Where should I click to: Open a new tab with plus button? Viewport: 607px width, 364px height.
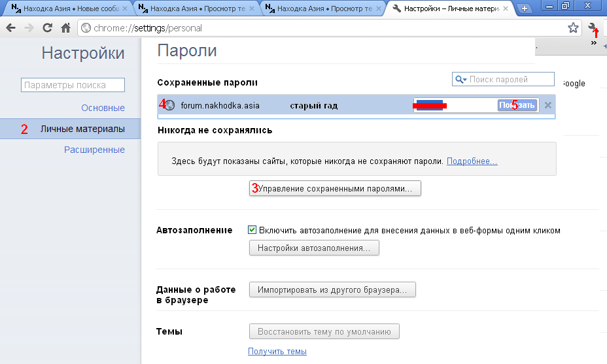(524, 9)
